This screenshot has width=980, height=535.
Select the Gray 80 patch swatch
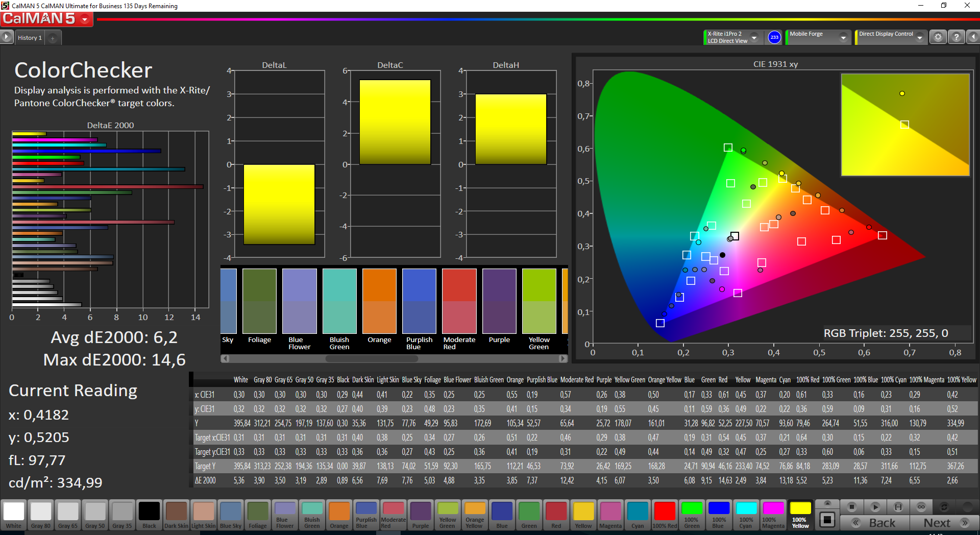41,515
